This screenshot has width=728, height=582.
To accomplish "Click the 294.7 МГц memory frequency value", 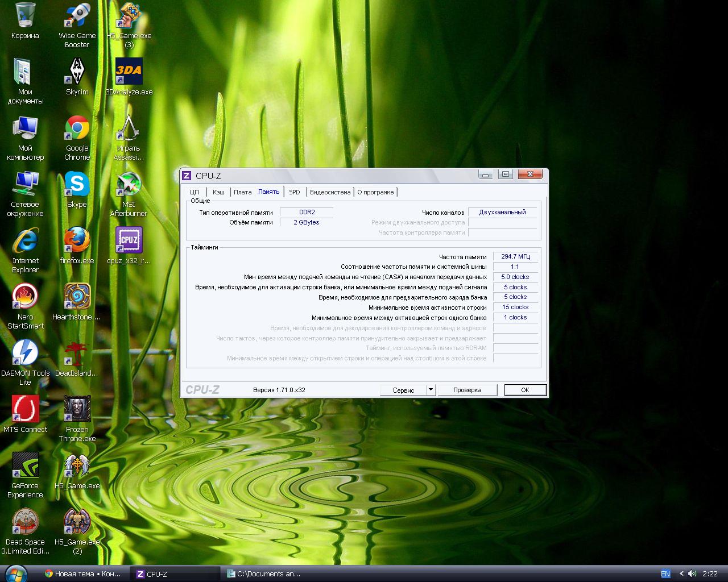I will point(515,256).
